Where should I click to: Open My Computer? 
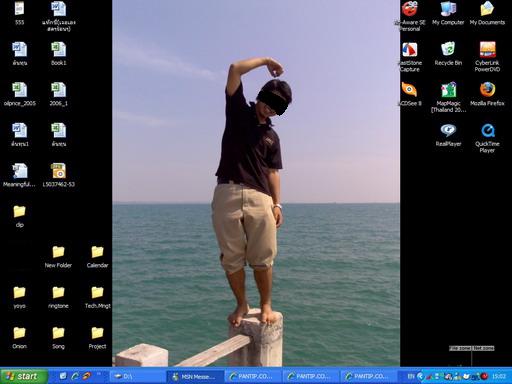pyautogui.click(x=448, y=13)
